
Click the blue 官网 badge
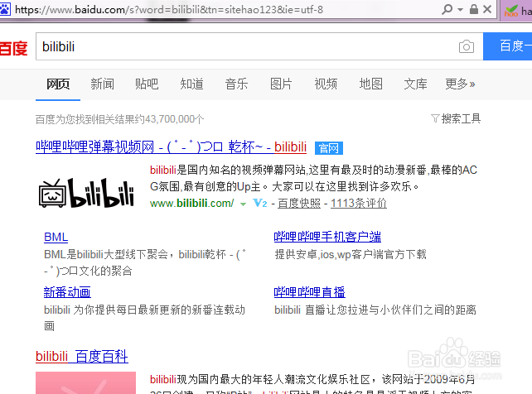[x=329, y=148]
